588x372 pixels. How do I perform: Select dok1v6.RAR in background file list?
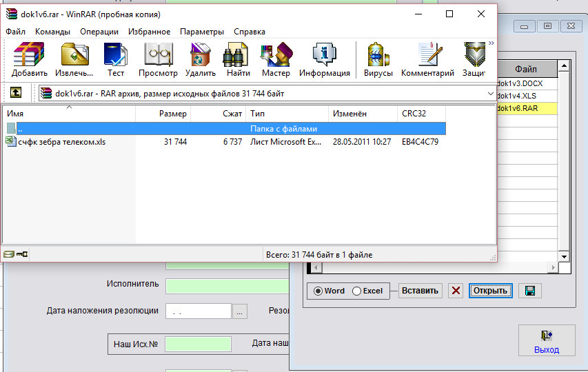pos(527,108)
